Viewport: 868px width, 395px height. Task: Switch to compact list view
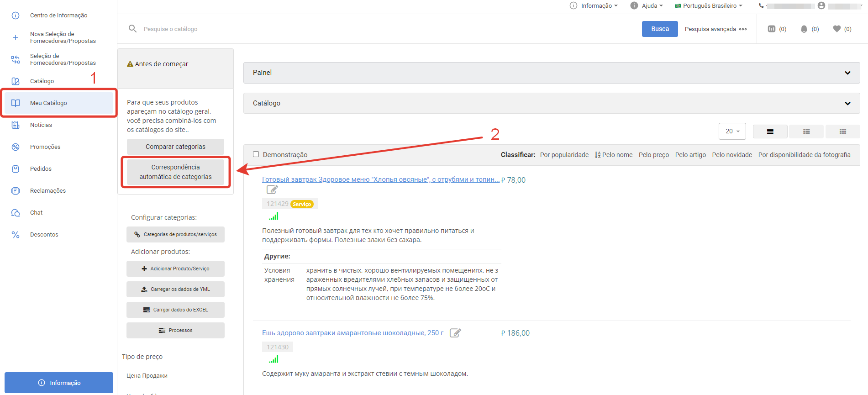[806, 132]
